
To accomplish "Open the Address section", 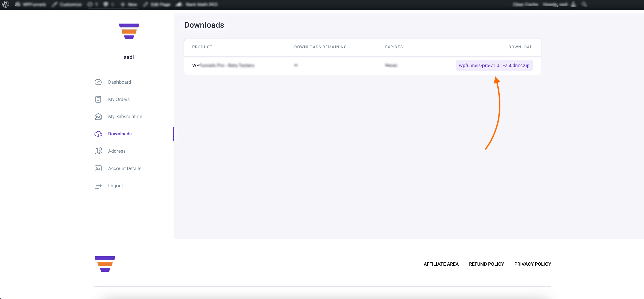I will [x=117, y=151].
